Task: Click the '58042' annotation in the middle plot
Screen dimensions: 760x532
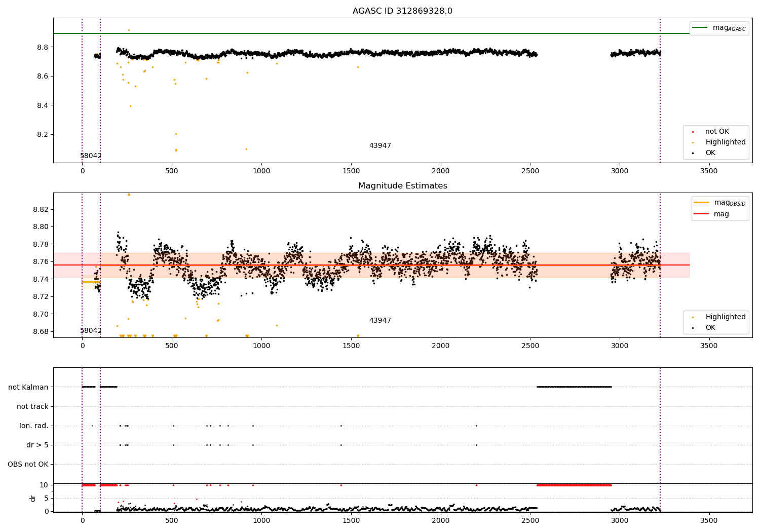Action: (x=91, y=331)
